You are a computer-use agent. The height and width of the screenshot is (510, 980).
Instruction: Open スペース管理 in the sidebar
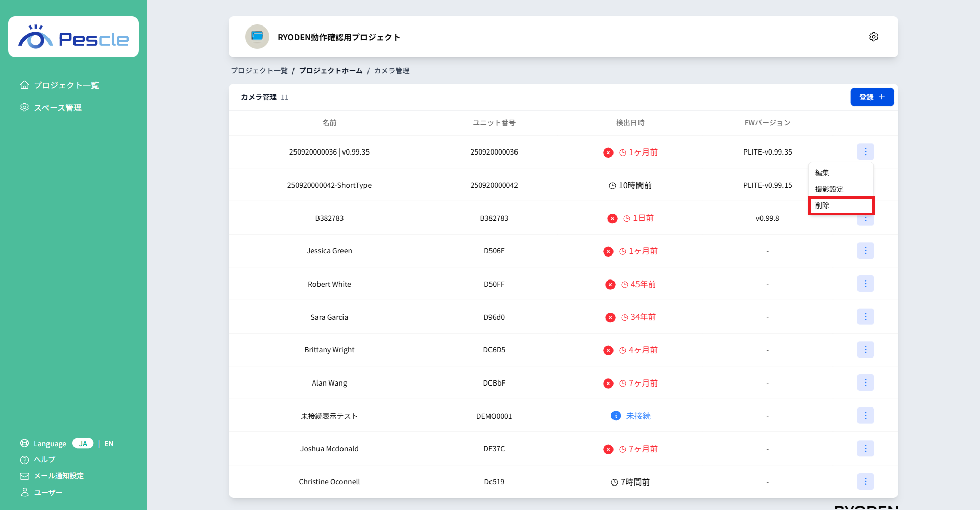pyautogui.click(x=58, y=108)
